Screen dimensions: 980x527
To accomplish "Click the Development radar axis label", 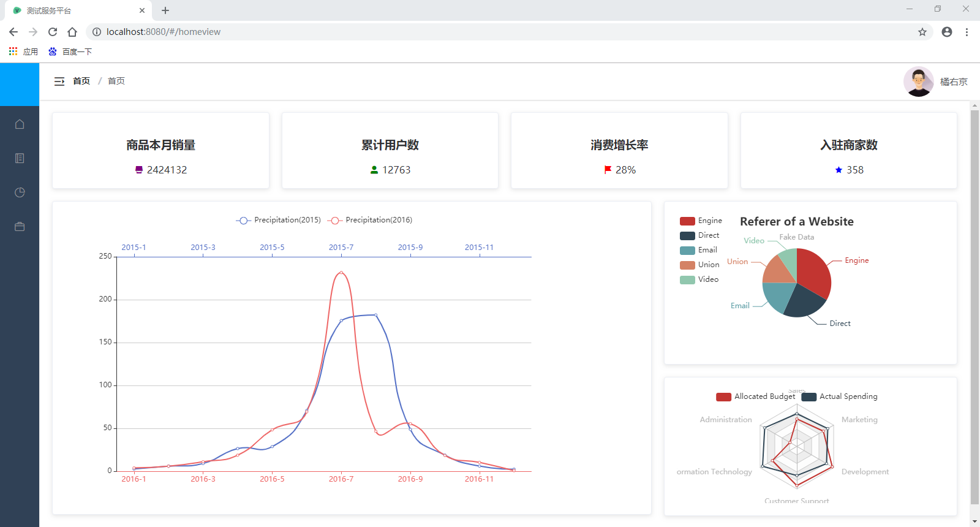I will (865, 472).
